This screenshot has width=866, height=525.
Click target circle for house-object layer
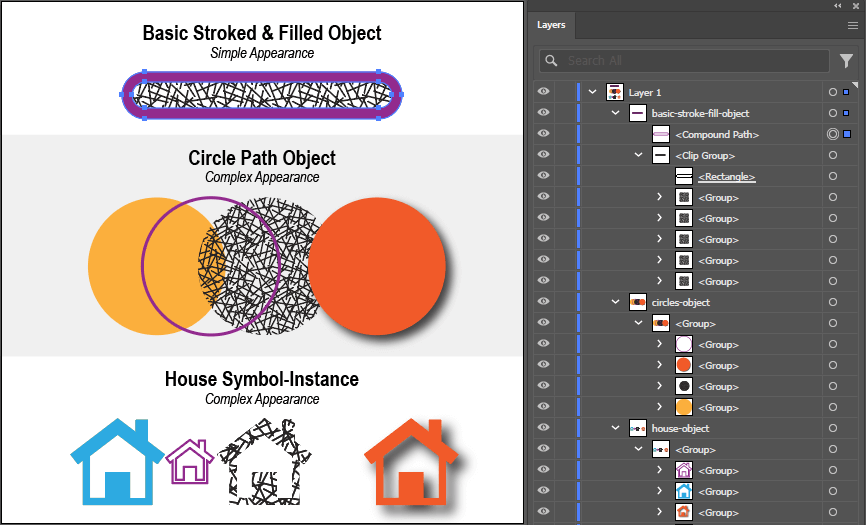tap(832, 428)
